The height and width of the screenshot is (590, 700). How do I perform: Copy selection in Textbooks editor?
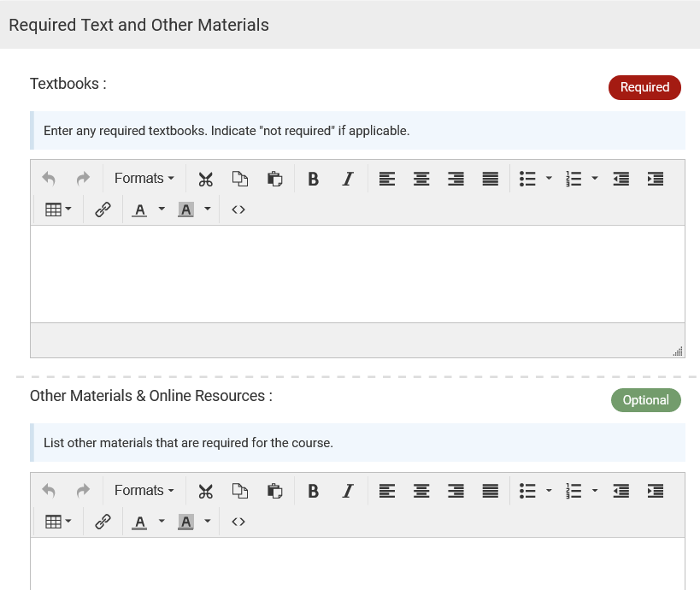(240, 179)
